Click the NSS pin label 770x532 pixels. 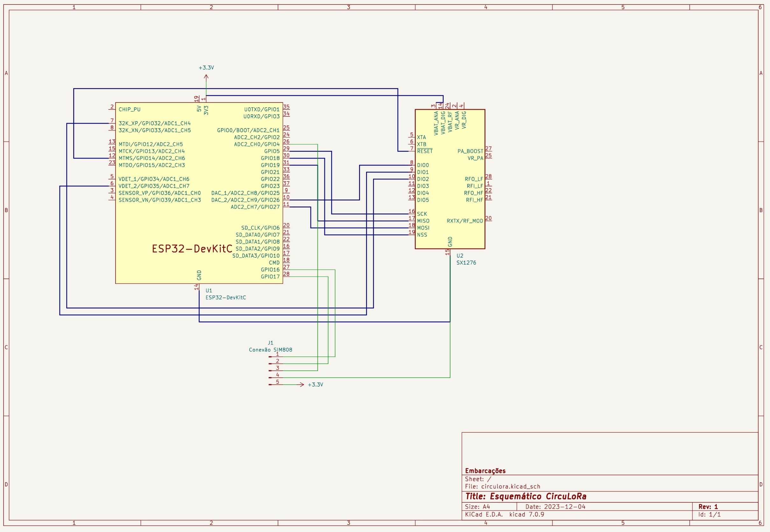[422, 235]
